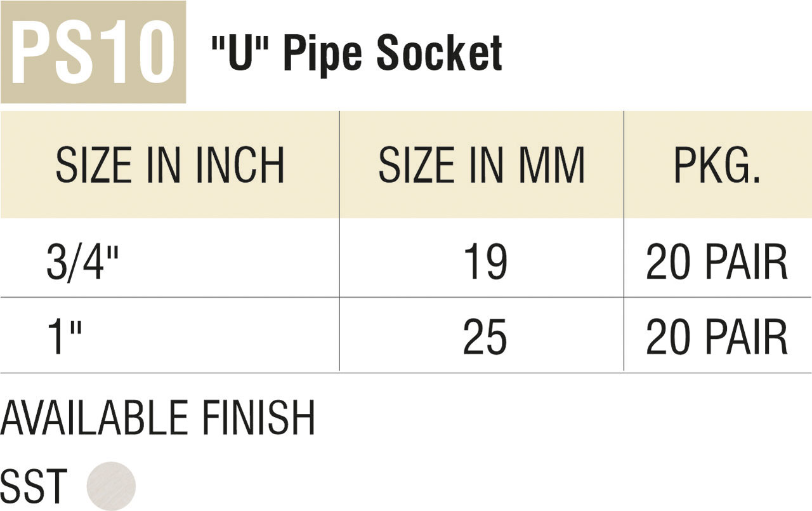Click the PS10 product code badge

[93, 52]
